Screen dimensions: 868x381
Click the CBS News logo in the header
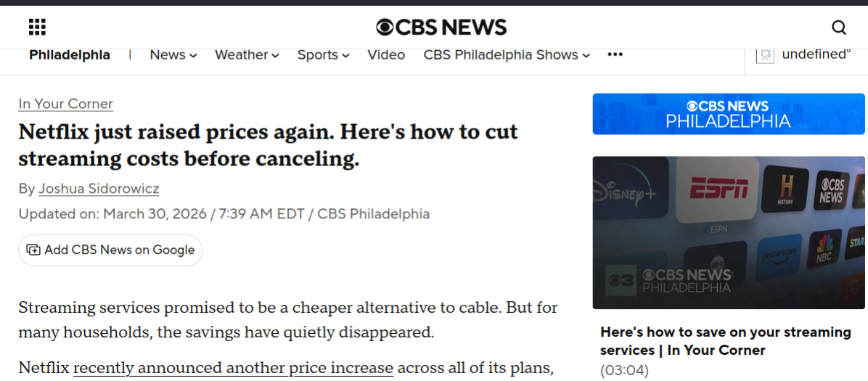(441, 28)
